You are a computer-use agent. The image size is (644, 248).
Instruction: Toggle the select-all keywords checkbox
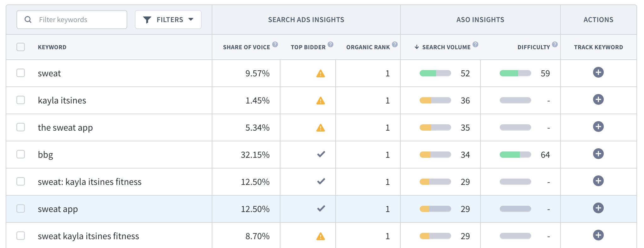coord(21,47)
